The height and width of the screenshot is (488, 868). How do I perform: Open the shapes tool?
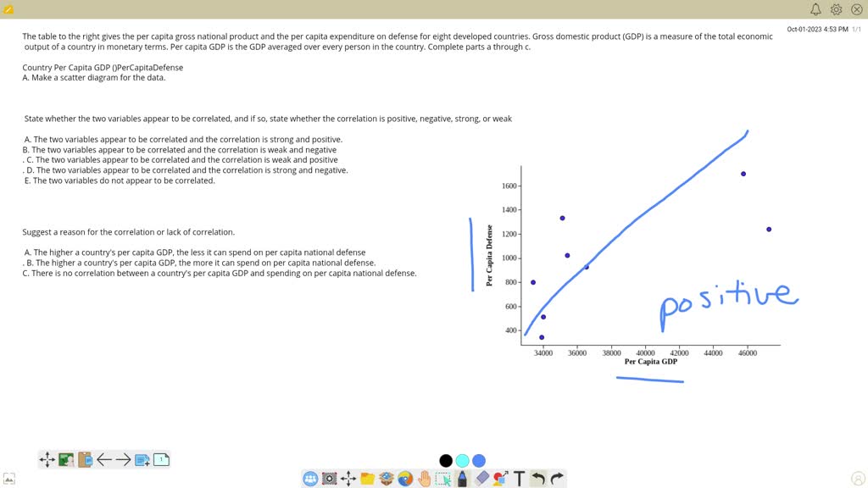[x=498, y=479]
